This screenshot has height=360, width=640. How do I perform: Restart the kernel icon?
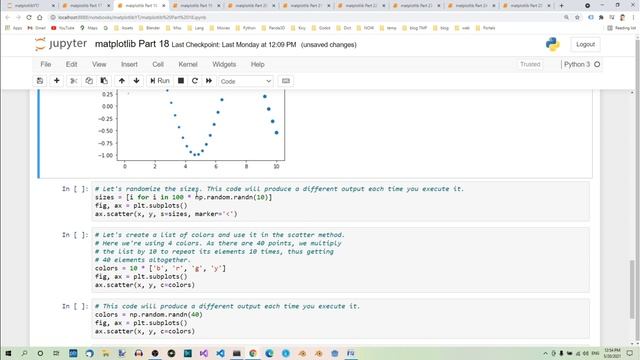coord(195,81)
